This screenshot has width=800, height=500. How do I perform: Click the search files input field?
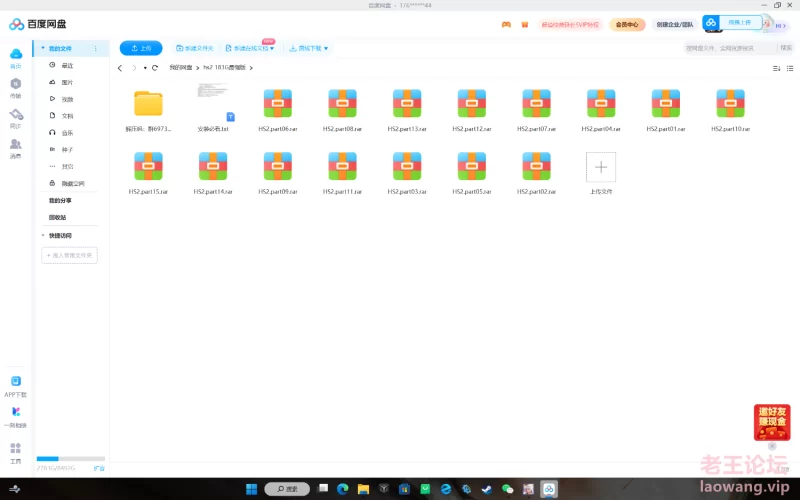tap(730, 48)
